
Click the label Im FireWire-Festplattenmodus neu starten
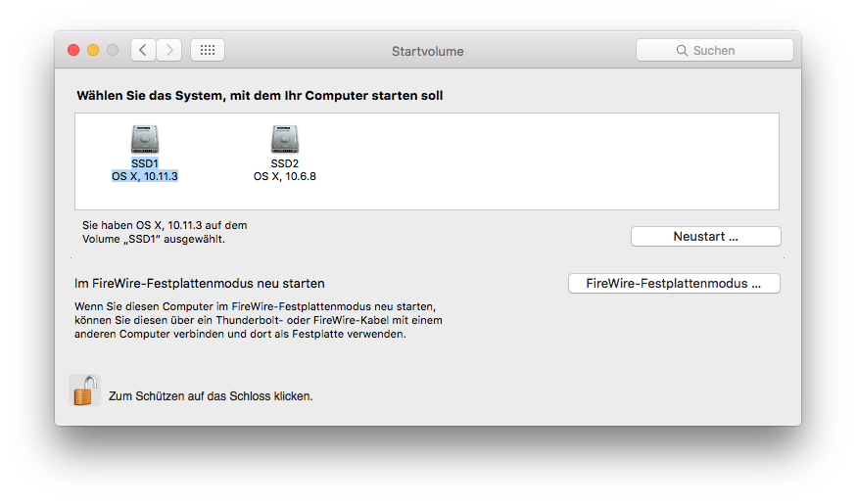200,283
